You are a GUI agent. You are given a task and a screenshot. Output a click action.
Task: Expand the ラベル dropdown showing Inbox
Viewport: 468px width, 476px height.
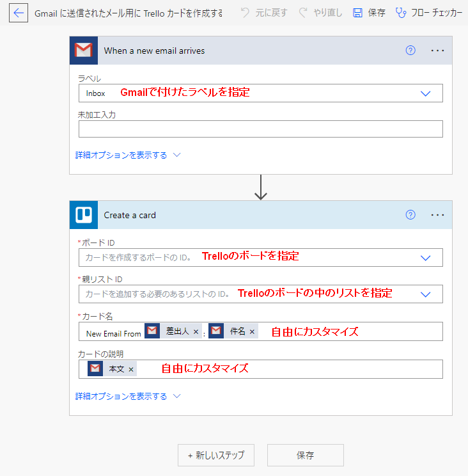[x=426, y=93]
